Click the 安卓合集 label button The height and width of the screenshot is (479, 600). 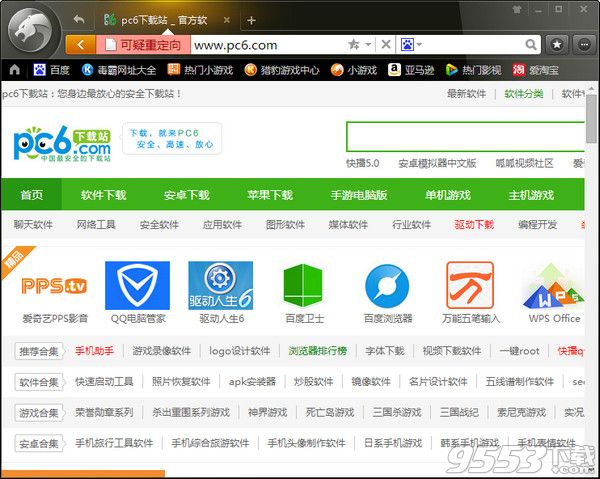point(39,443)
